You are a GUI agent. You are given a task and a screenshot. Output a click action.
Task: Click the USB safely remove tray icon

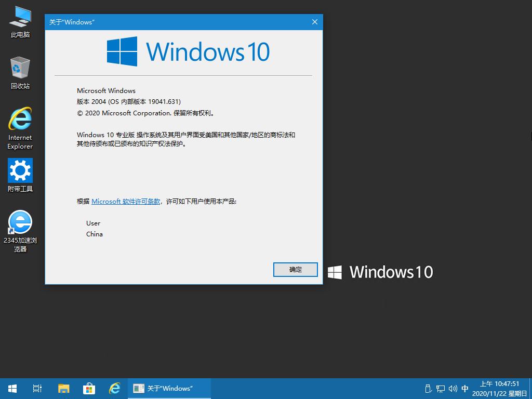[x=428, y=389]
